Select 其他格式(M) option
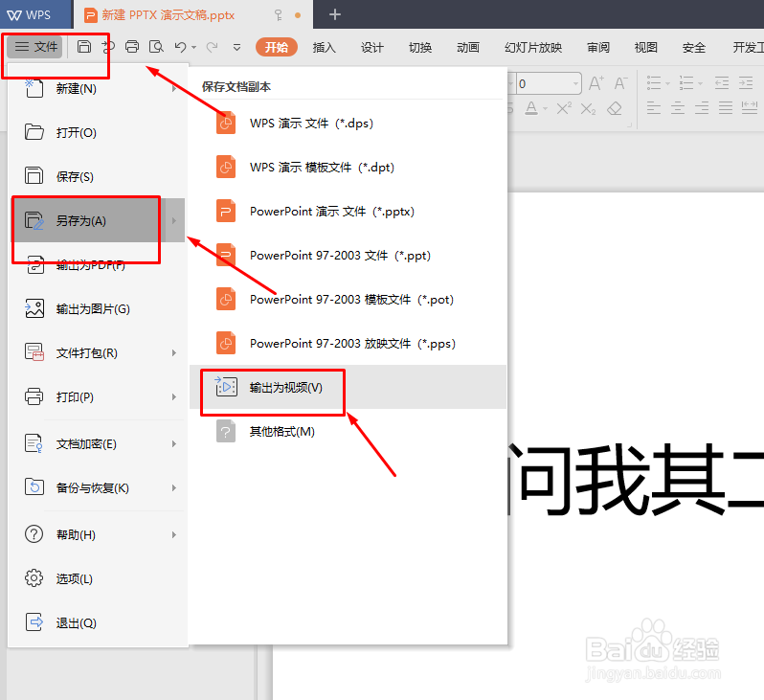764x700 pixels. (x=348, y=432)
